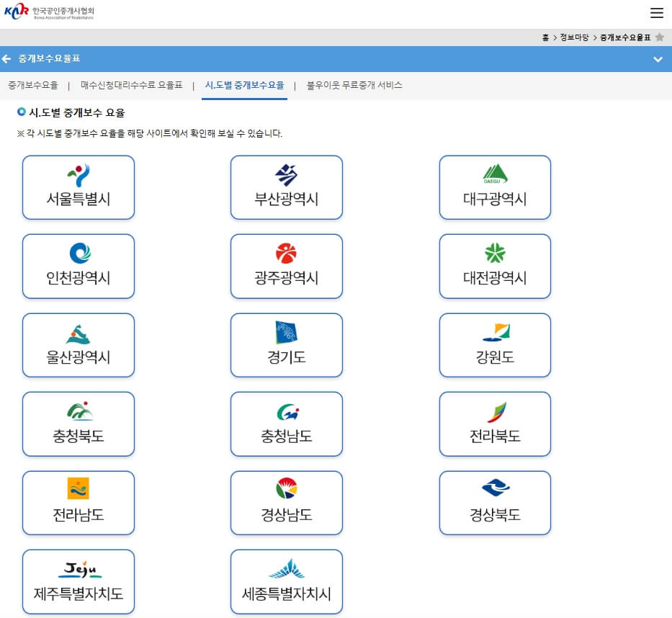The width and height of the screenshot is (672, 618).
Task: Click the Gyeongnam circular emblem icon
Action: 286,488
